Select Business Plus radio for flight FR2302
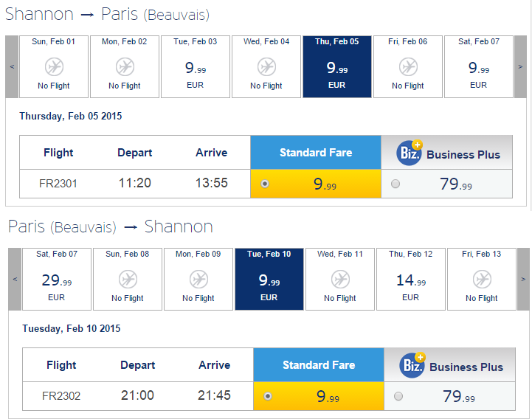Image resolution: width=532 pixels, height=419 pixels. click(398, 396)
